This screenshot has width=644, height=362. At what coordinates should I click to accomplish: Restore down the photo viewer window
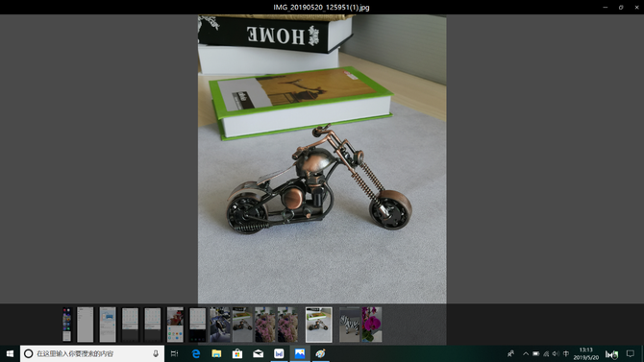point(621,8)
